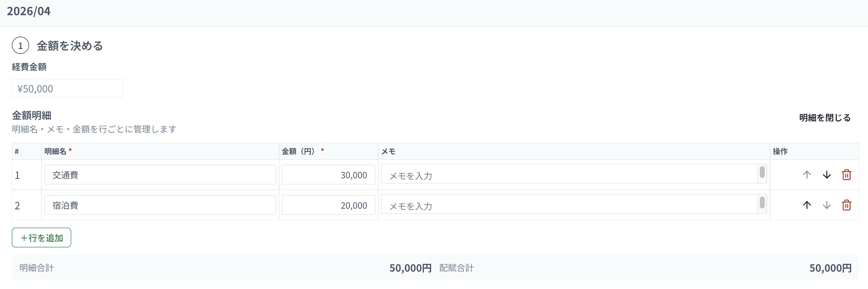Click the description text 明細名・メモ・金額を行ごとに管理します

pos(94,129)
